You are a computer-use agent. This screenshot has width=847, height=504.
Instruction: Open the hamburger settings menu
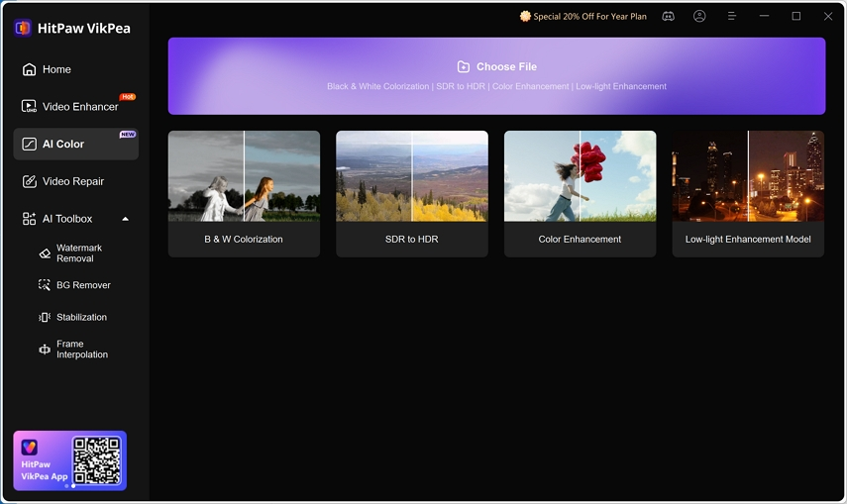point(732,16)
